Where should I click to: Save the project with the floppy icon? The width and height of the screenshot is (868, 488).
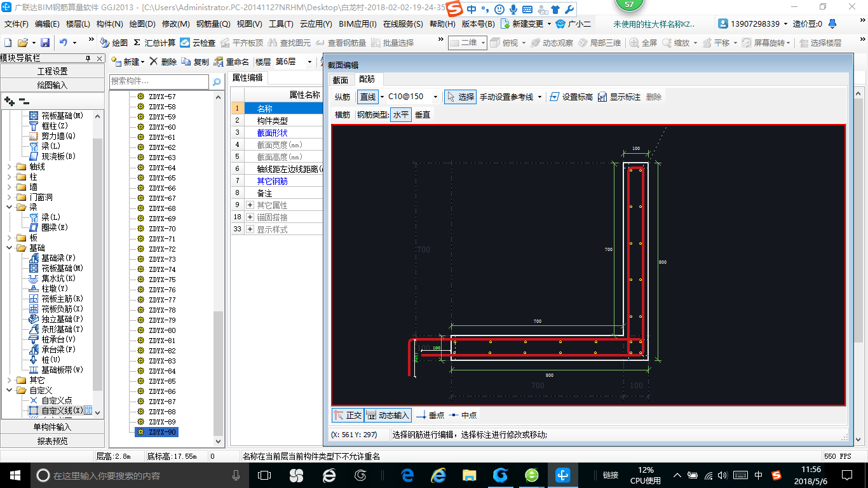coord(45,43)
